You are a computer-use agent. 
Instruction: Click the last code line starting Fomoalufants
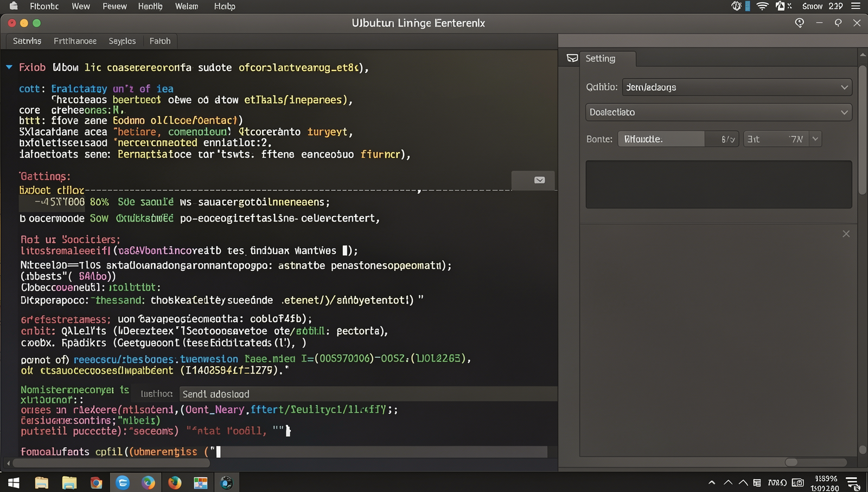(x=120, y=452)
